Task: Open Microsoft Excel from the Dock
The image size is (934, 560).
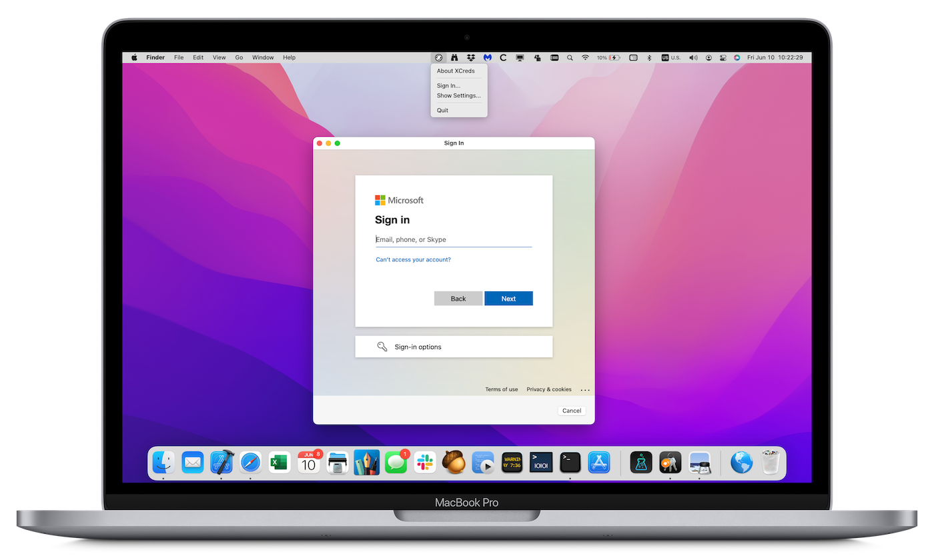Action: [279, 462]
